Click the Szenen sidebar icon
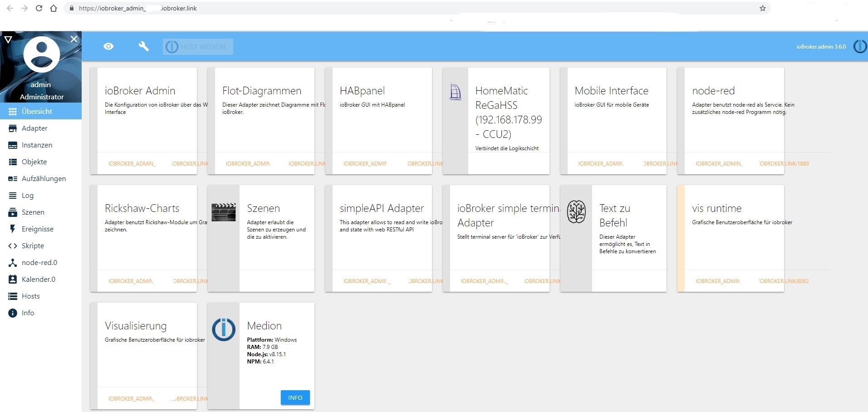This screenshot has height=412, width=868. point(13,212)
